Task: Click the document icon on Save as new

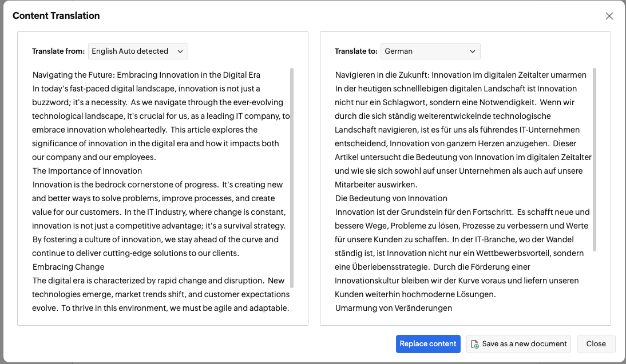Action: [474, 344]
